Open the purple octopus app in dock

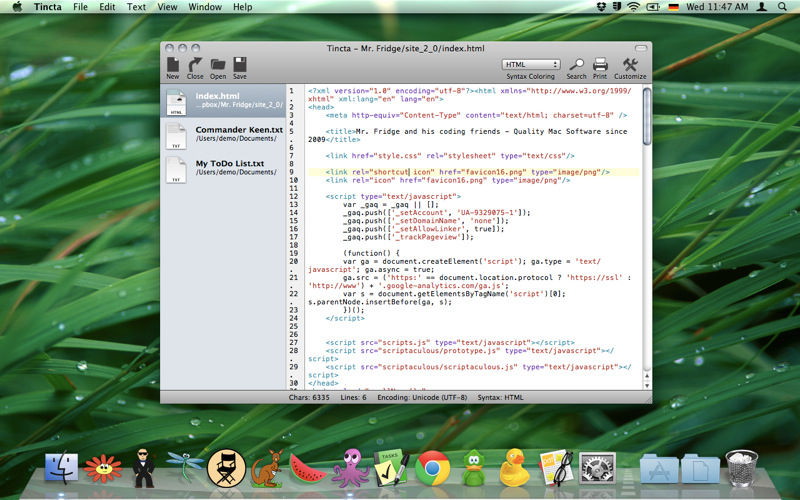[x=350, y=467]
